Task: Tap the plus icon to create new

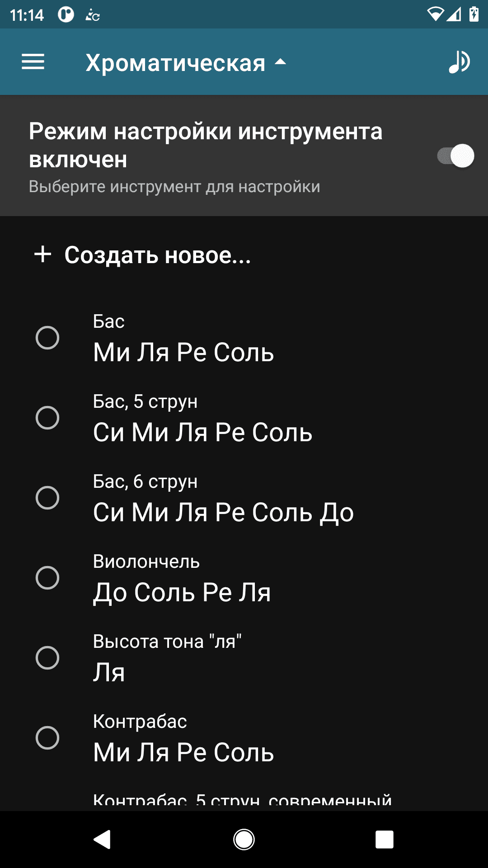Action: [x=43, y=254]
